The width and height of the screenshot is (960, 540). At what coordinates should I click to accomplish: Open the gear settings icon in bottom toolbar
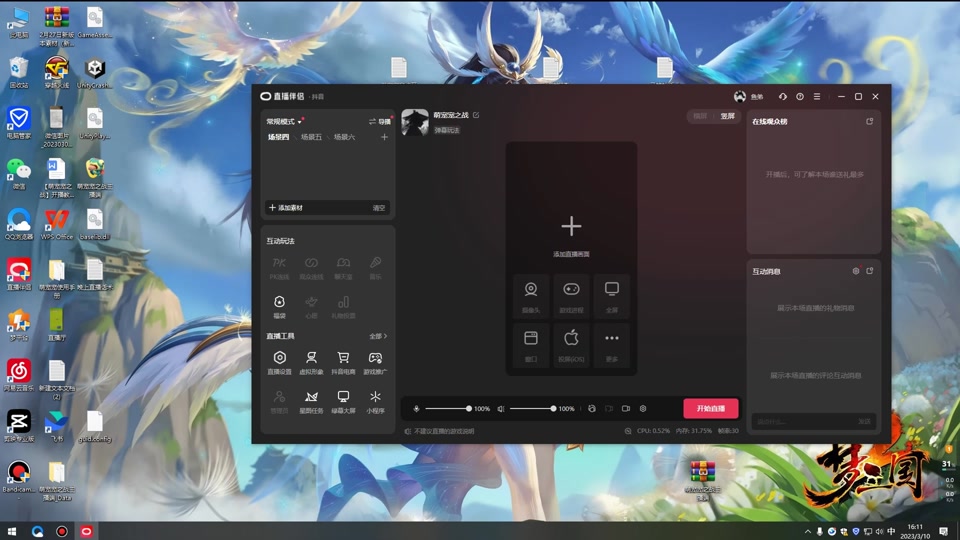point(643,408)
